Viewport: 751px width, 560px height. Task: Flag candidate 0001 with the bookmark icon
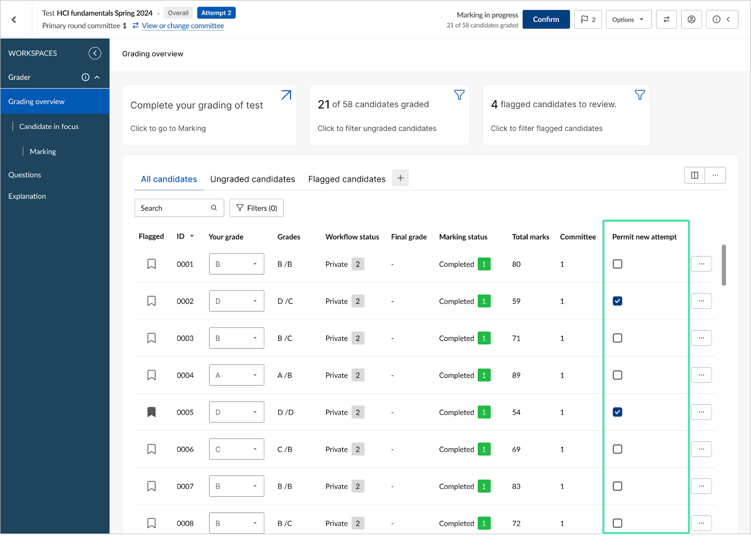click(152, 264)
